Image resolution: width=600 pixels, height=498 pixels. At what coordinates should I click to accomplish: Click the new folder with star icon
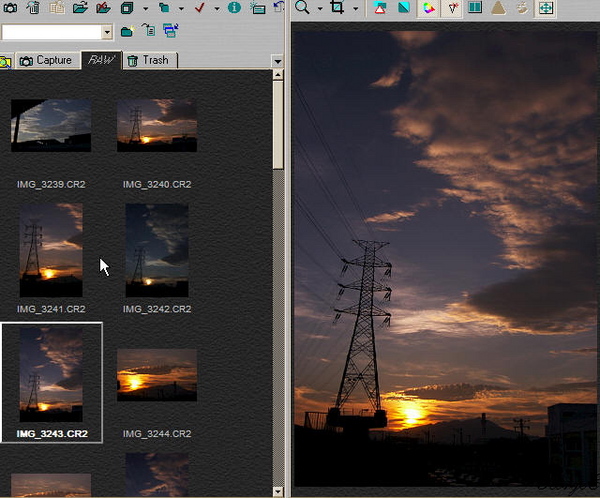pos(127,31)
